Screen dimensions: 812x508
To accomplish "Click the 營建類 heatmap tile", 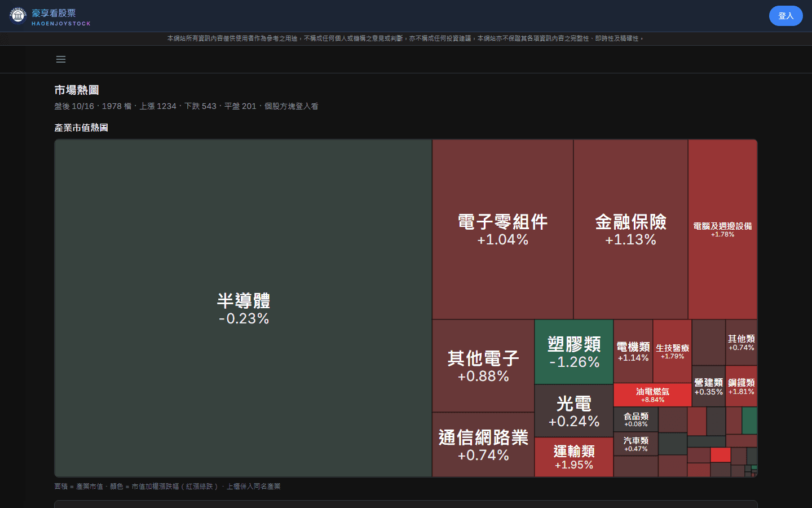I will pos(709,386).
